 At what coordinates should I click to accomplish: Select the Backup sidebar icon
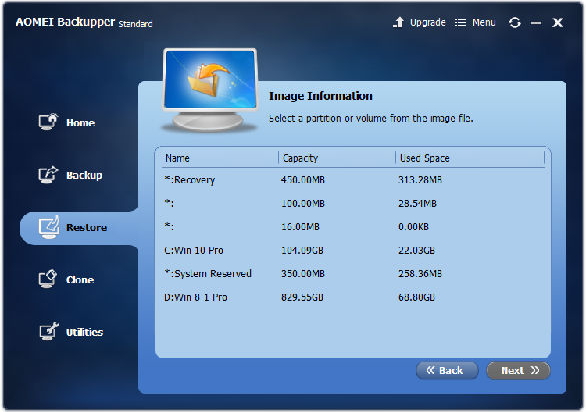[48, 174]
